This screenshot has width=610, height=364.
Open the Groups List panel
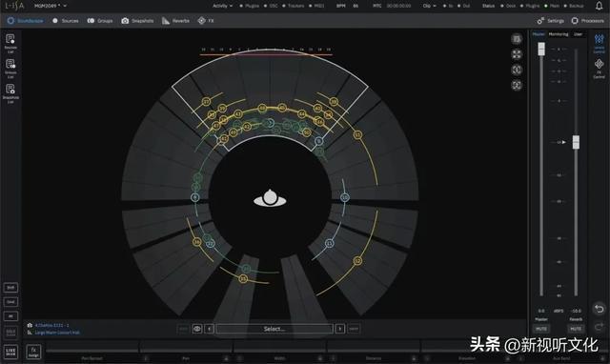coord(10,68)
